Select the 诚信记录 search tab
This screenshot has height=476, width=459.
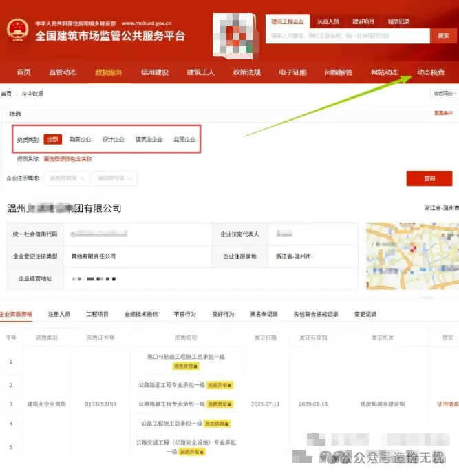pos(398,21)
